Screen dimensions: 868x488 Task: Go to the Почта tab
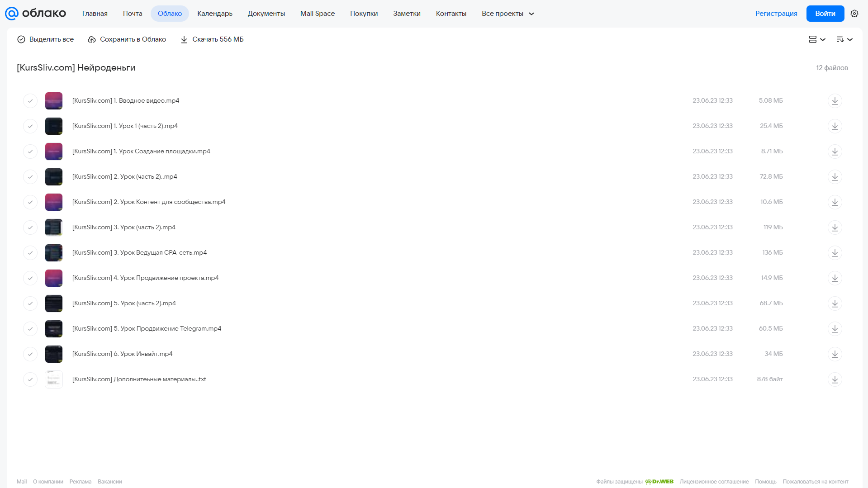(x=133, y=14)
